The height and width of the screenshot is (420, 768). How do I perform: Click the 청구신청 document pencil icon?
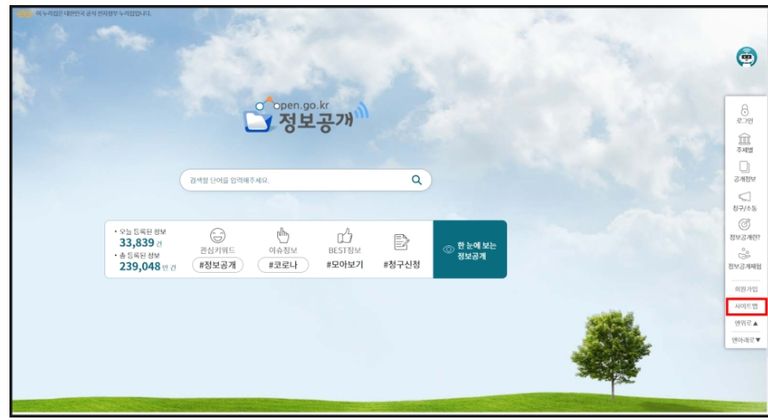(x=401, y=240)
